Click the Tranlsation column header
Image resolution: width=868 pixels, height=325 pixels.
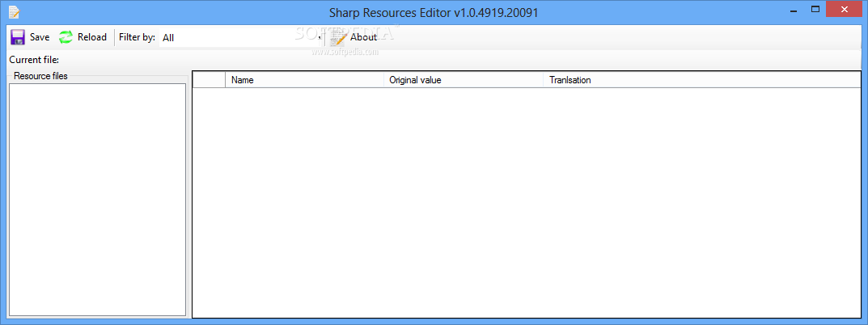pyautogui.click(x=702, y=80)
